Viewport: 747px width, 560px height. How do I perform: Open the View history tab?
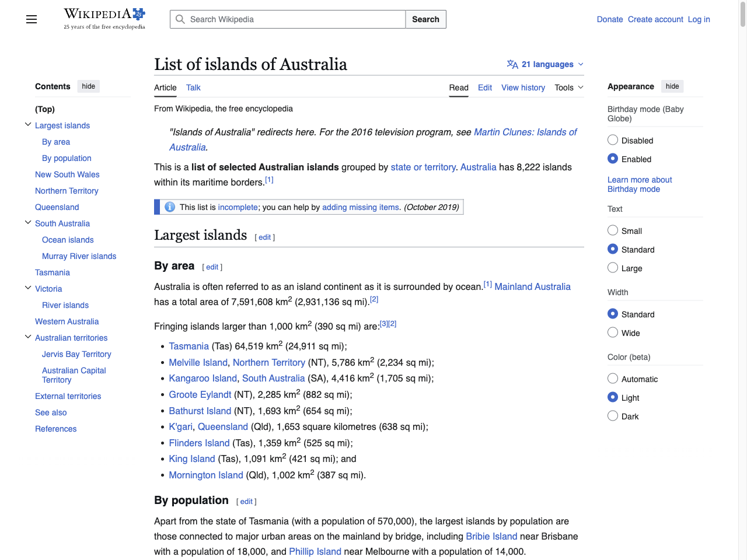[x=523, y=87]
